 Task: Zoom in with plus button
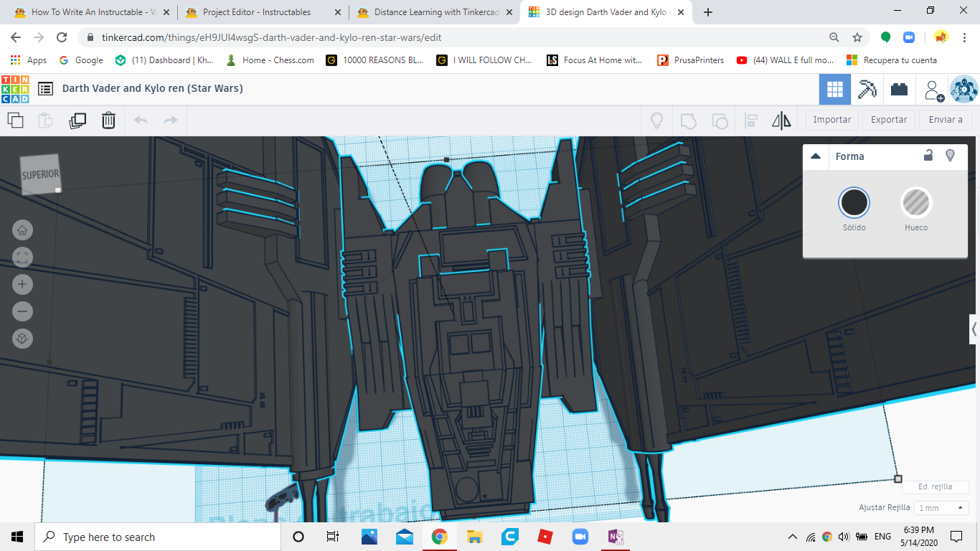tap(22, 285)
